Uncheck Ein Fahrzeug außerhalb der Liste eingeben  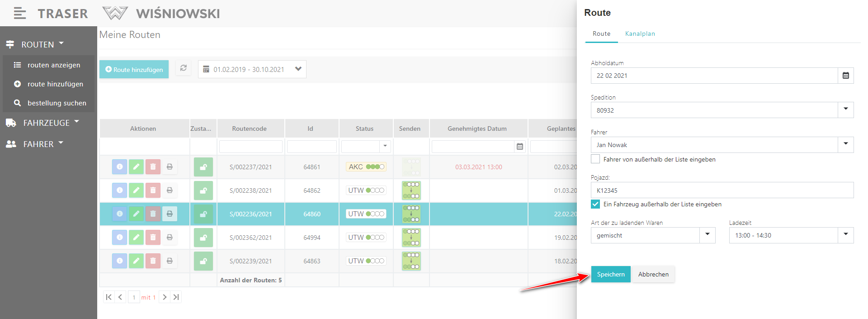point(595,204)
